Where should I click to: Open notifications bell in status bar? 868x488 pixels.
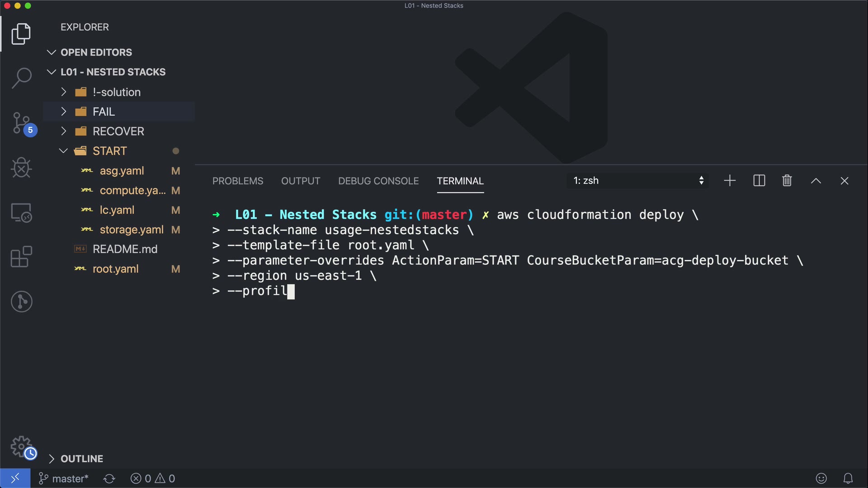(848, 478)
